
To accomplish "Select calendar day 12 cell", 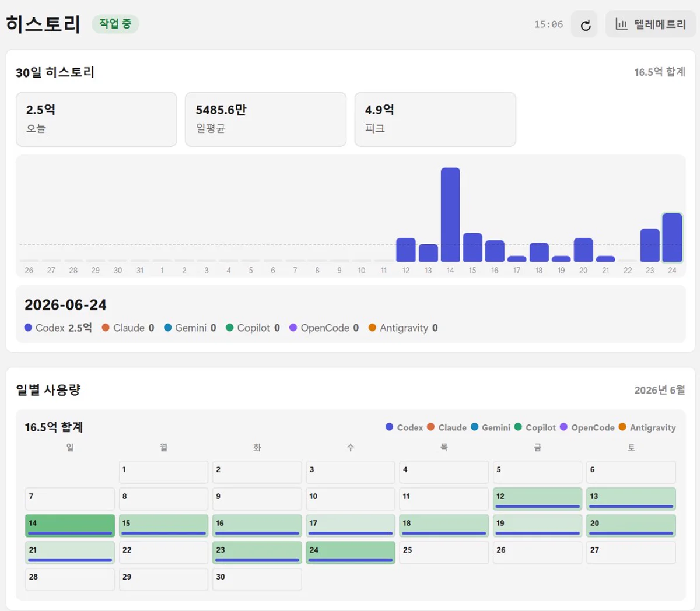I will pyautogui.click(x=537, y=498).
